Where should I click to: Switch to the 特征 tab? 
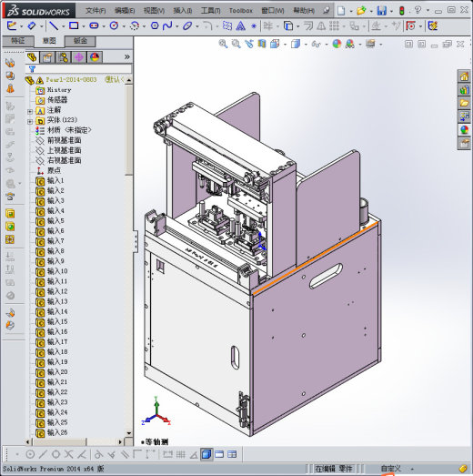click(x=17, y=41)
